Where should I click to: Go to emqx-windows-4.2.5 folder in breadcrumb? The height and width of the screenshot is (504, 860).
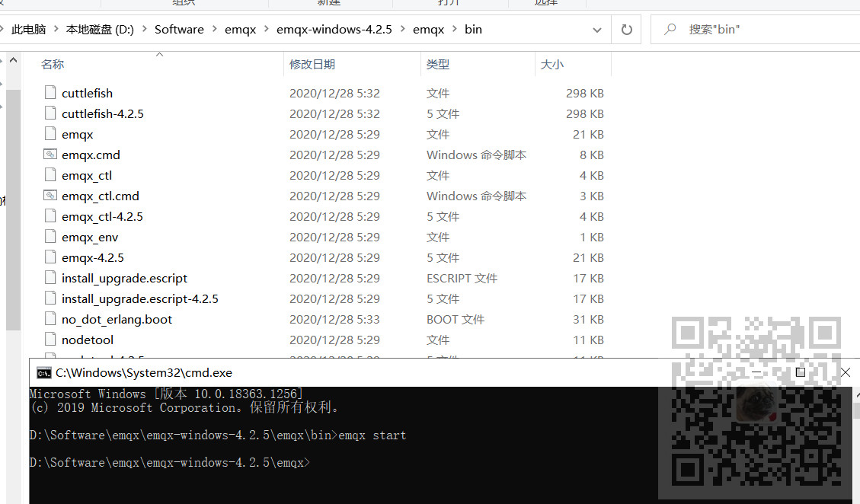(334, 30)
